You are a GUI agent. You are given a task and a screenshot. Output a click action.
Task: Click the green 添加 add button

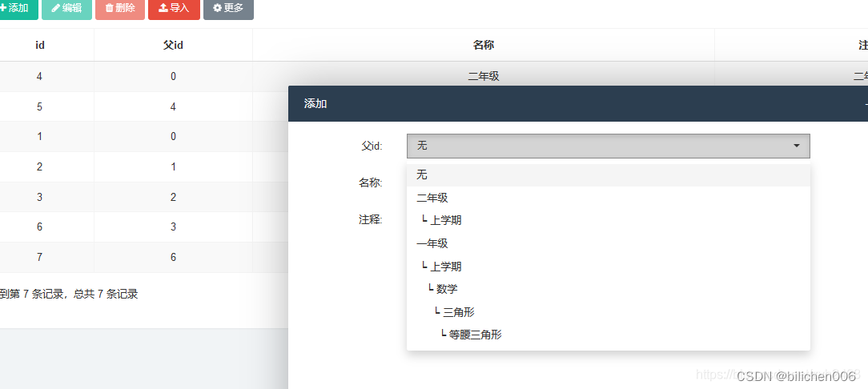pyautogui.click(x=18, y=8)
